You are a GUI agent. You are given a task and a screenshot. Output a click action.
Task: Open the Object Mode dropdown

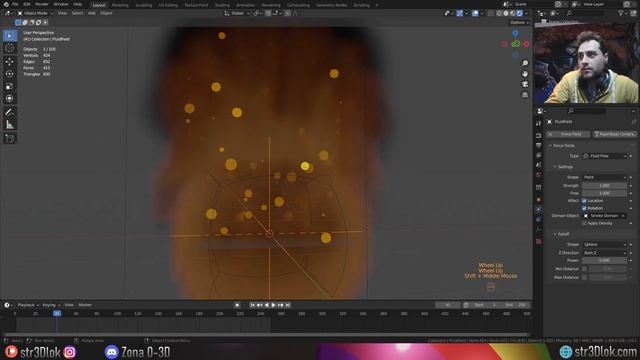tap(35, 13)
